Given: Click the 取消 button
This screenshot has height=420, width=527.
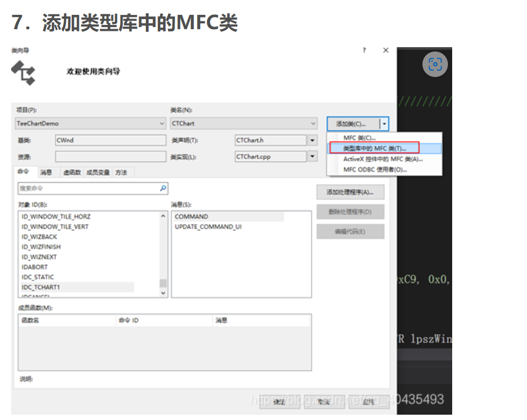Looking at the screenshot, I should (x=324, y=402).
